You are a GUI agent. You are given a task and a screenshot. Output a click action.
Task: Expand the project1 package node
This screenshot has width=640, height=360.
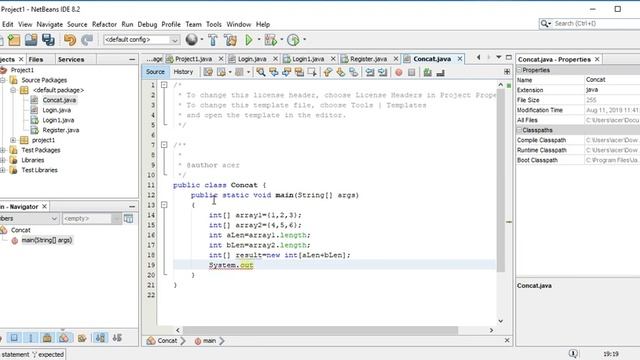pyautogui.click(x=13, y=140)
